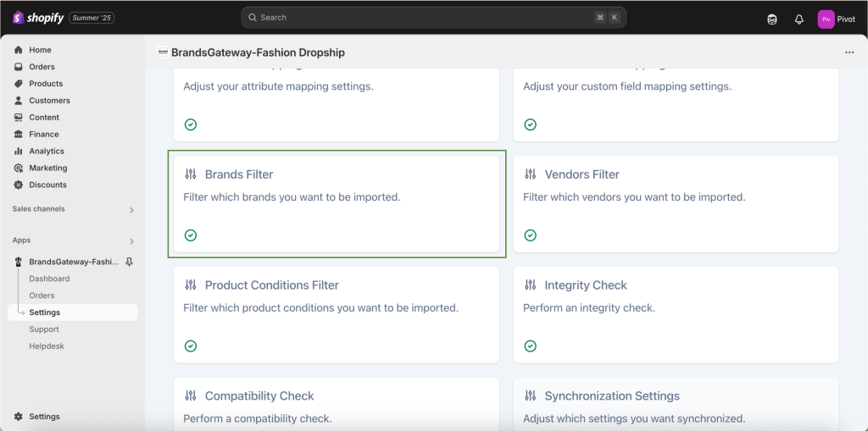Image resolution: width=868 pixels, height=431 pixels.
Task: Click the Shopify logo
Action: tap(37, 18)
